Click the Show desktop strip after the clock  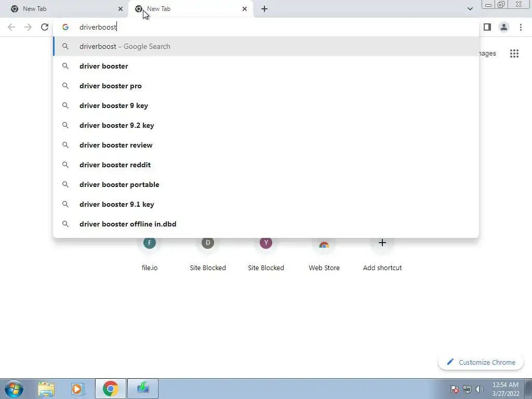click(x=528, y=389)
